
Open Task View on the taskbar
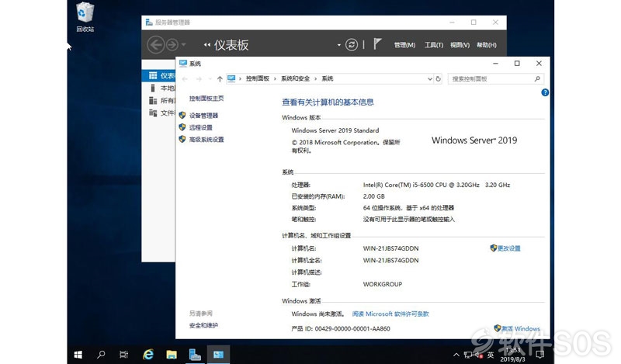(124, 355)
